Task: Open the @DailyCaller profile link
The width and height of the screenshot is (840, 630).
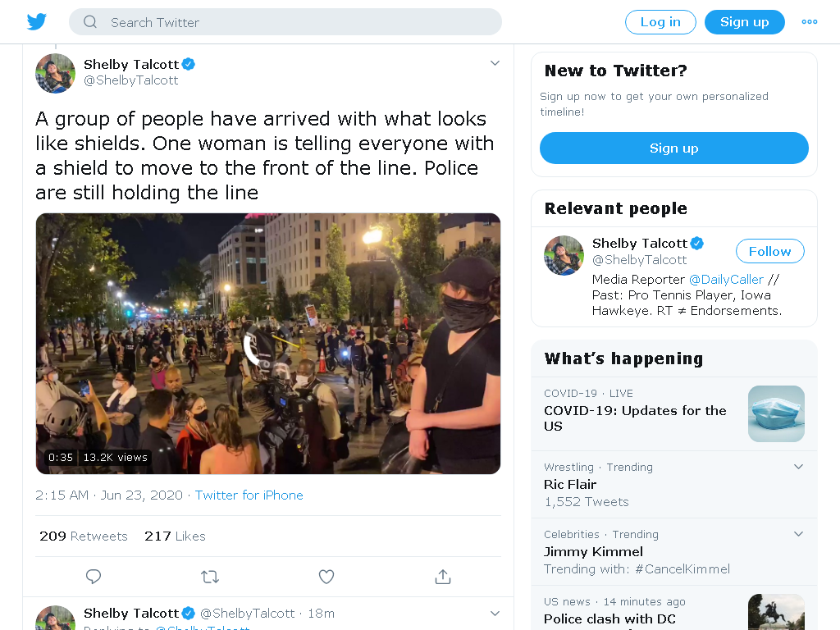Action: pos(726,280)
